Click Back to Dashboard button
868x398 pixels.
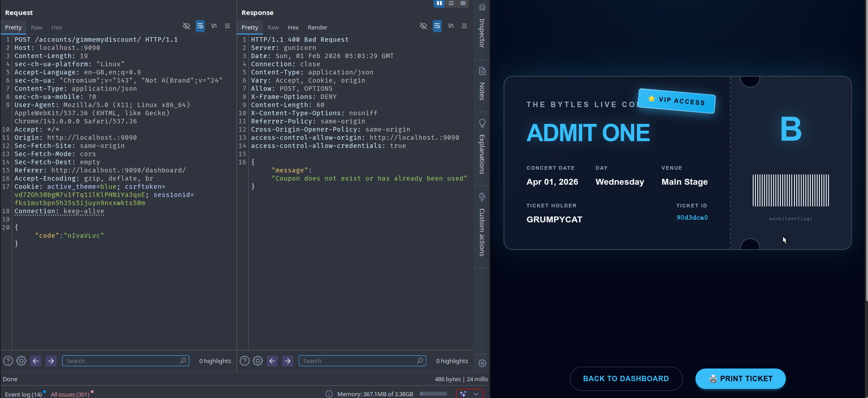coord(626,378)
